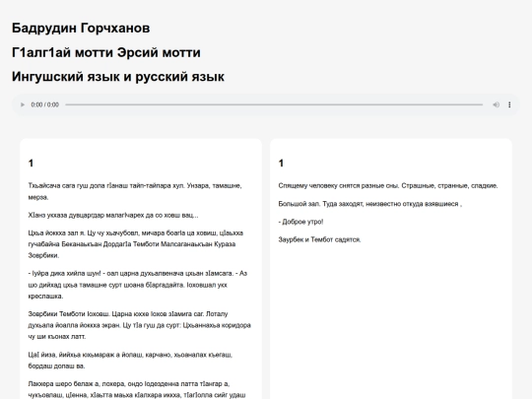Open audio player more options menu

509,104
